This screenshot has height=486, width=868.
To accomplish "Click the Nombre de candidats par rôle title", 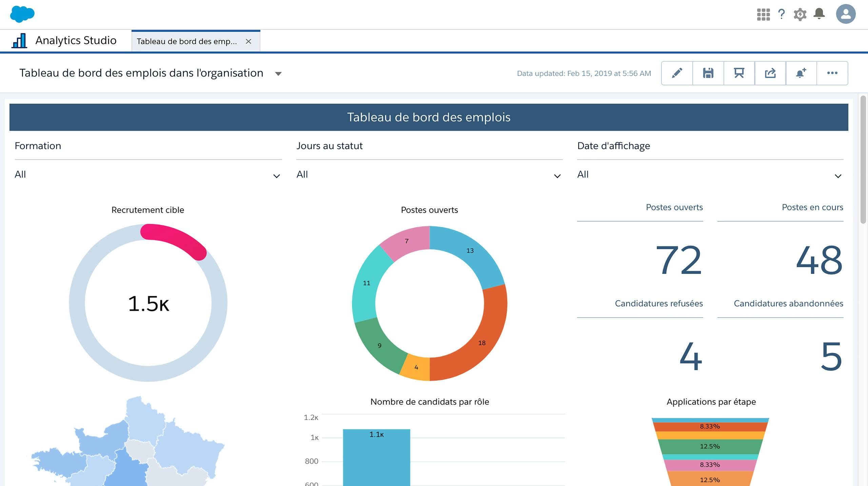I will click(x=430, y=402).
